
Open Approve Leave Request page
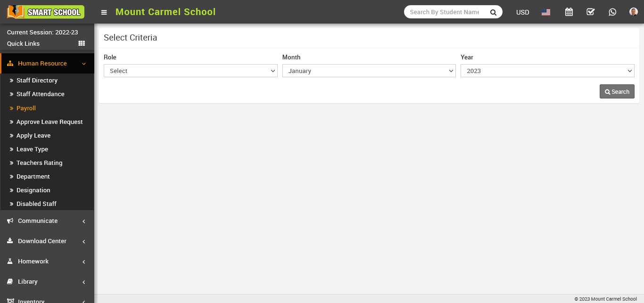pos(50,122)
